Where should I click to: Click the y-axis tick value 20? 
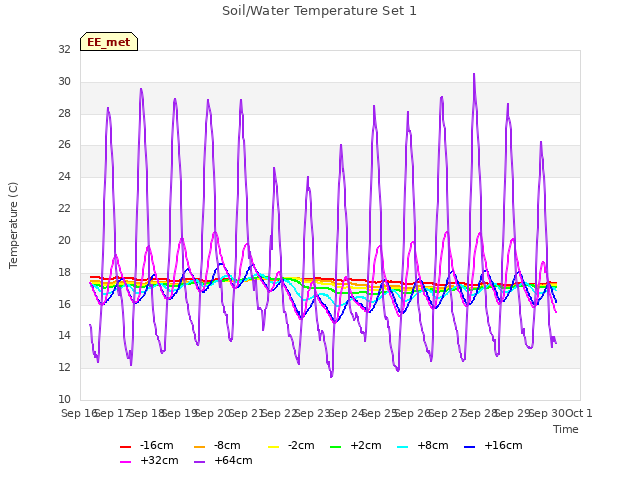coord(64,240)
